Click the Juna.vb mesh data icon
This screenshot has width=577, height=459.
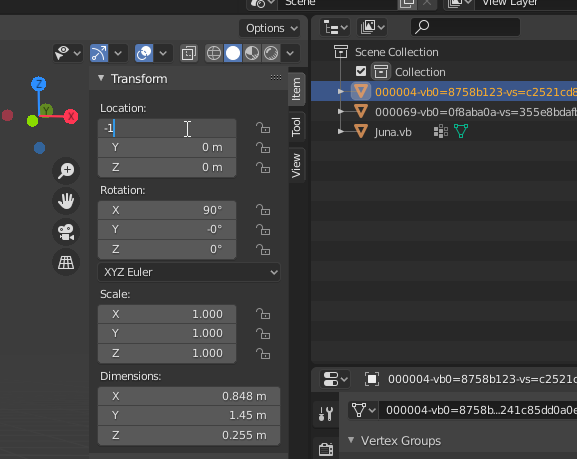[x=461, y=131]
